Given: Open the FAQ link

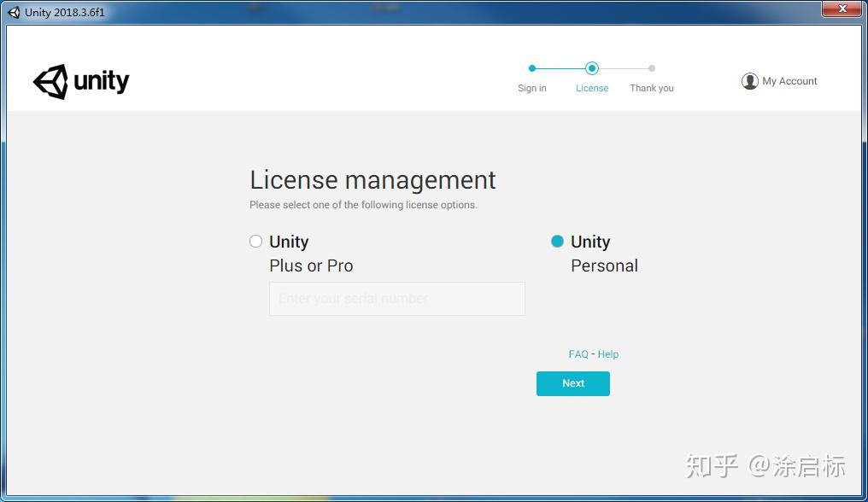Looking at the screenshot, I should pyautogui.click(x=578, y=353).
